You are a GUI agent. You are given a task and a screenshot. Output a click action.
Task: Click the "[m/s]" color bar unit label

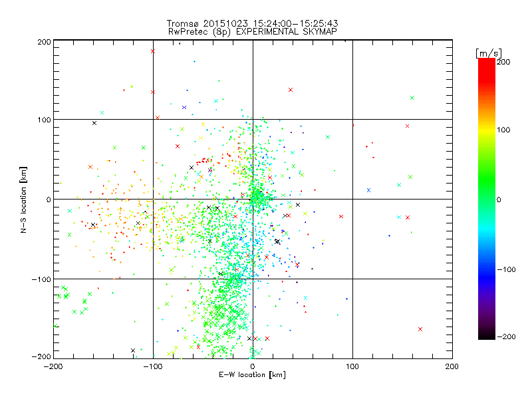(x=489, y=53)
